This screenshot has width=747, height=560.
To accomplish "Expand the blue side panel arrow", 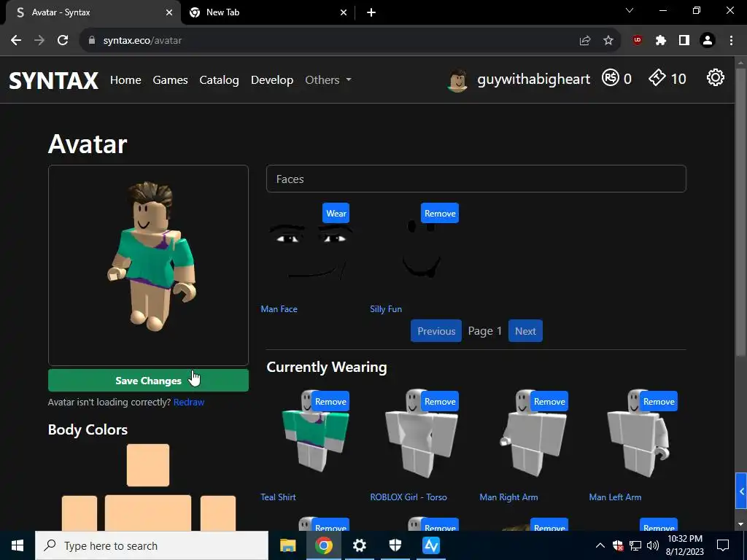I will click(741, 491).
